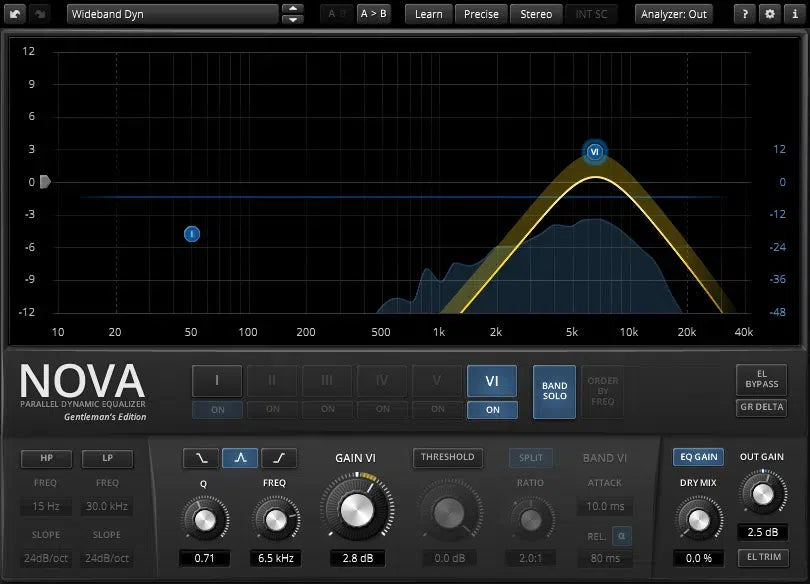The height and width of the screenshot is (584, 810).
Task: Select the bell filter shape icon
Action: pyautogui.click(x=239, y=458)
